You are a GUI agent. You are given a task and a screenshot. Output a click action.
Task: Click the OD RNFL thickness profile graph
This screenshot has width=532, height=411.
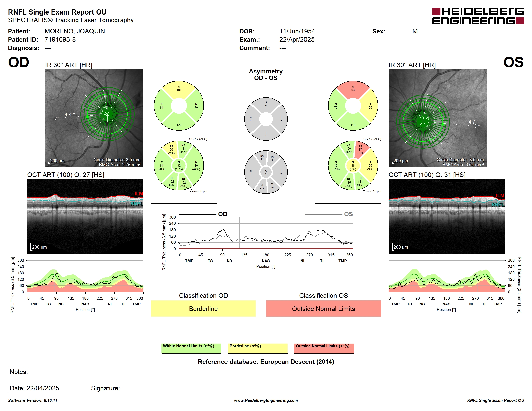85,276
